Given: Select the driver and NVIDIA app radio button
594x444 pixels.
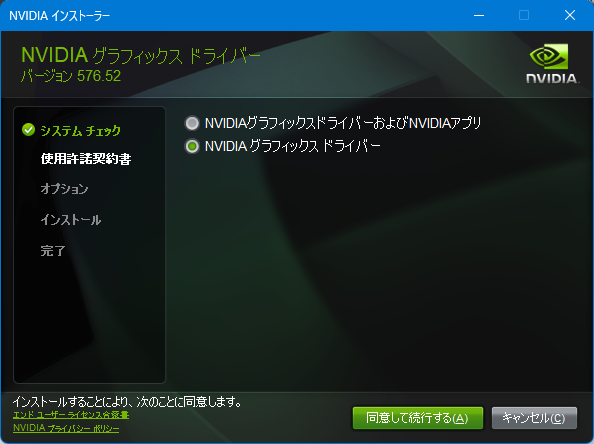Looking at the screenshot, I should pos(192,123).
